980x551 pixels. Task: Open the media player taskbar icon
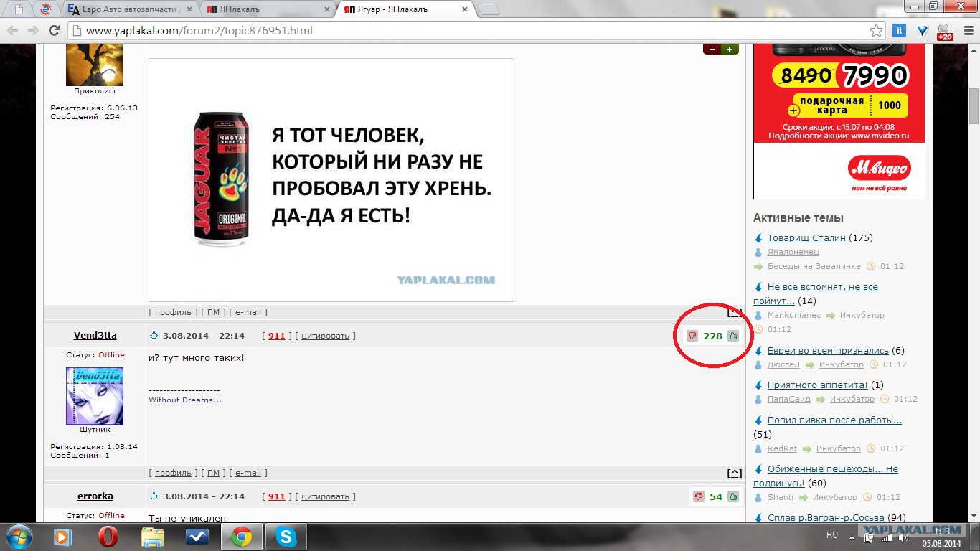[63, 537]
